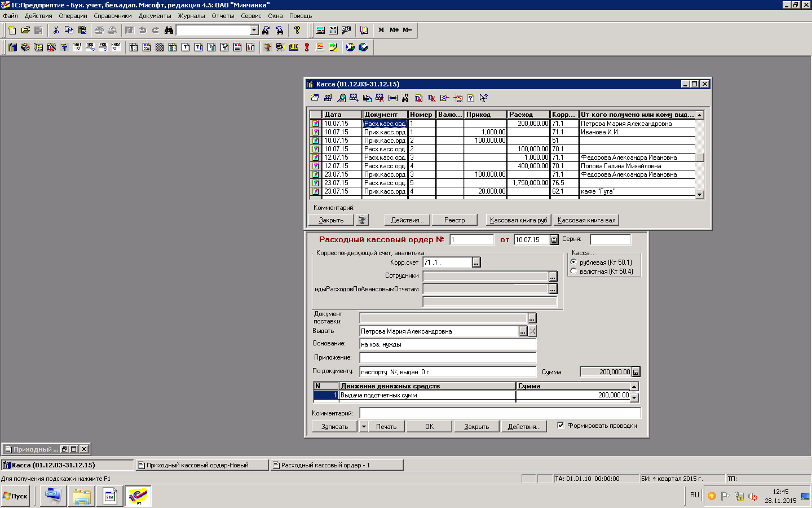Click the Кассовая книга руб button
Viewport: 812px width, 508px height.
tap(518, 220)
